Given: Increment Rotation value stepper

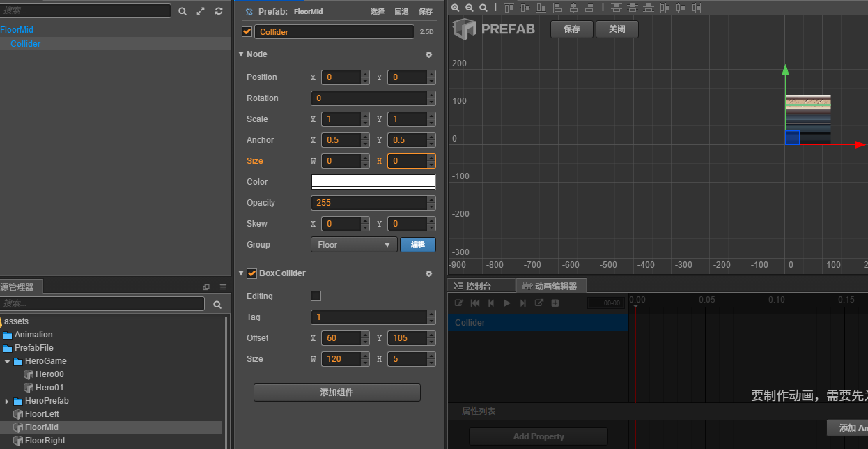Looking at the screenshot, I should pos(431,95).
